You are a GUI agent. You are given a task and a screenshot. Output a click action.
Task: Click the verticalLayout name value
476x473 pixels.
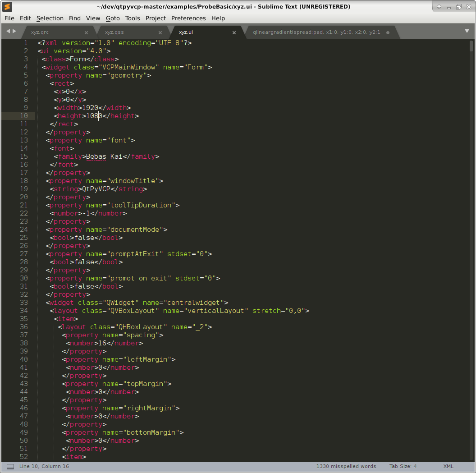[x=216, y=311]
